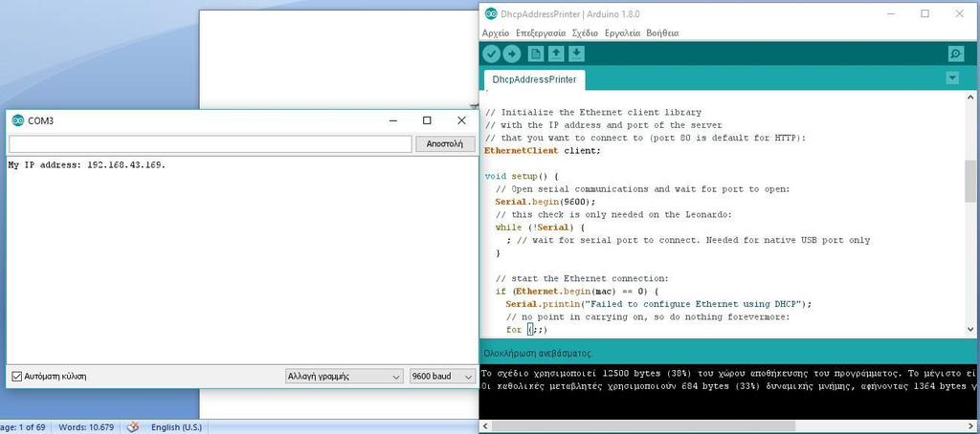
Task: Open the Εργαλεία menu
Action: click(x=622, y=33)
